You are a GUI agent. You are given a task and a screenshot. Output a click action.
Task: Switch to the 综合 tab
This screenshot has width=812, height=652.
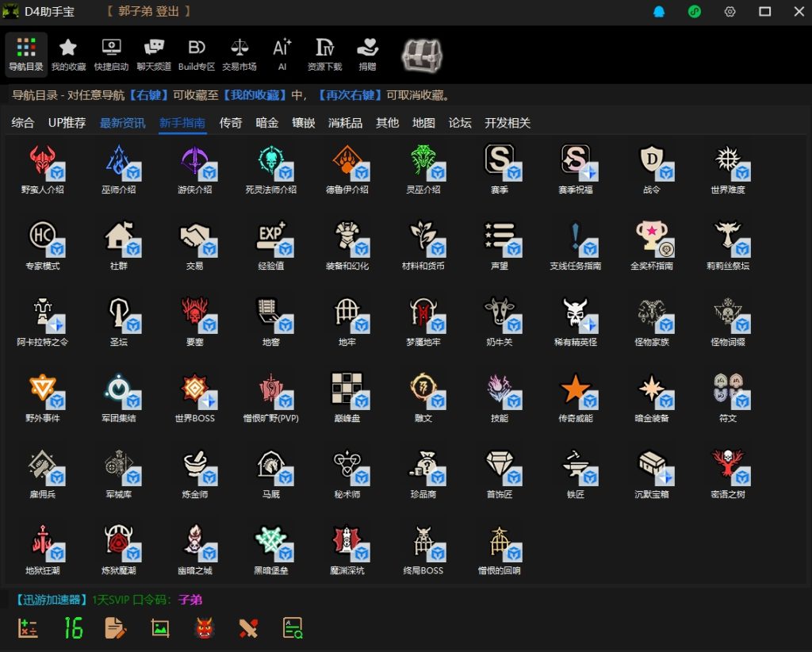23,123
